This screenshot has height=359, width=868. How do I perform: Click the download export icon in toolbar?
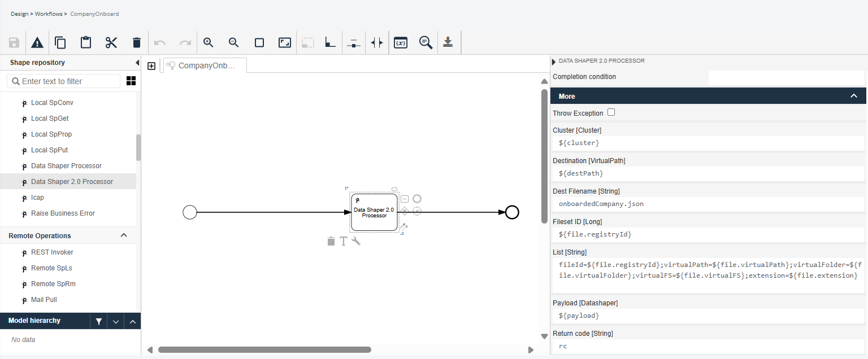pos(448,43)
